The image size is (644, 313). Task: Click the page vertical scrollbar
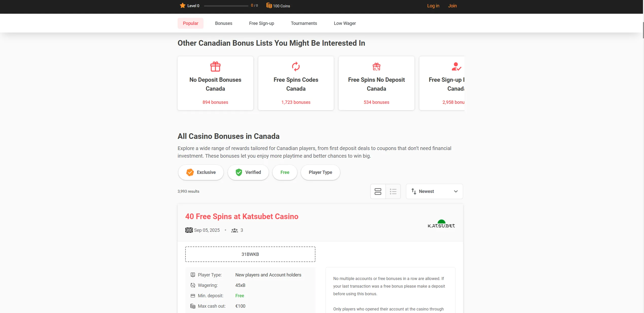643,30
